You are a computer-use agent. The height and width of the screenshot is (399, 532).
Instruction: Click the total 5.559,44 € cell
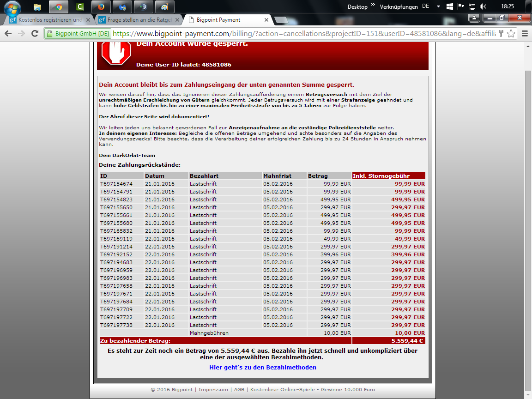[x=388, y=341]
